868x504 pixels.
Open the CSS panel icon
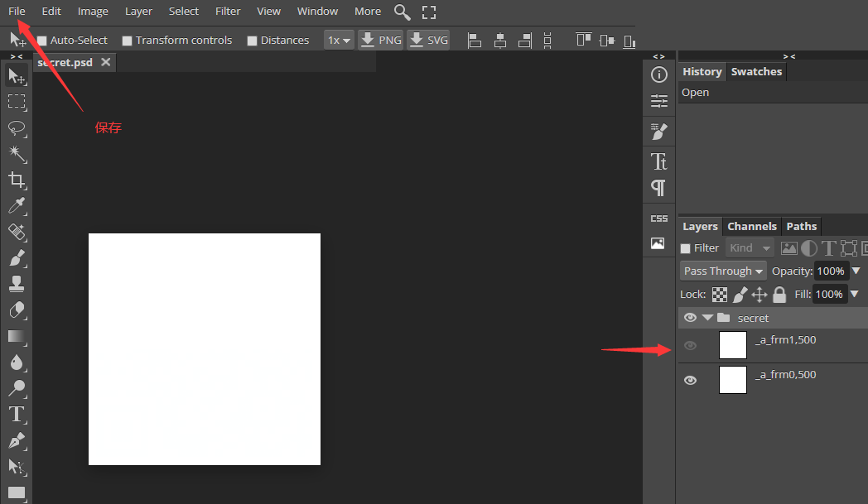[x=658, y=218]
